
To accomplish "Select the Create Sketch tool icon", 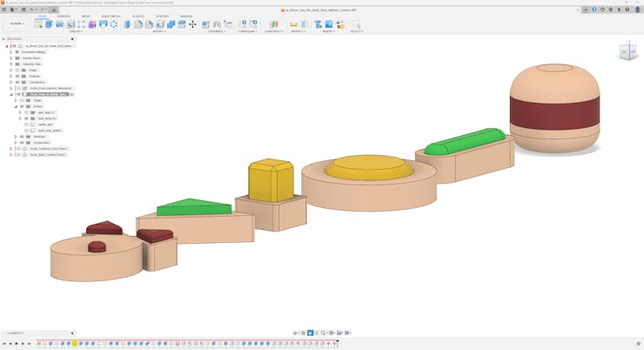I will (37, 24).
